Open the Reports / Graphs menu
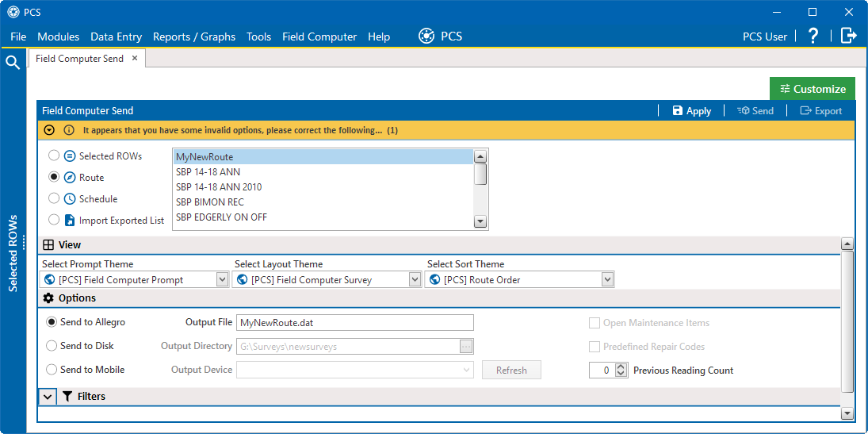Screen dimensions: 868x434 (x=194, y=36)
